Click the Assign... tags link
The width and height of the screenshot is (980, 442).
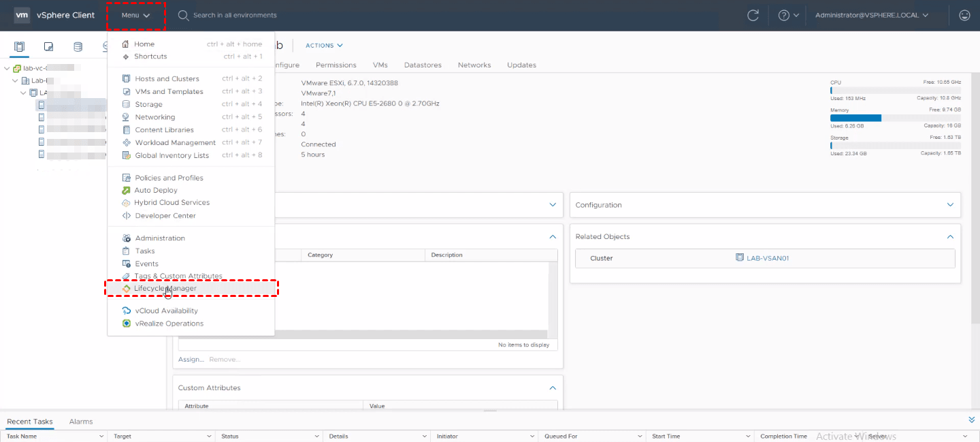191,359
